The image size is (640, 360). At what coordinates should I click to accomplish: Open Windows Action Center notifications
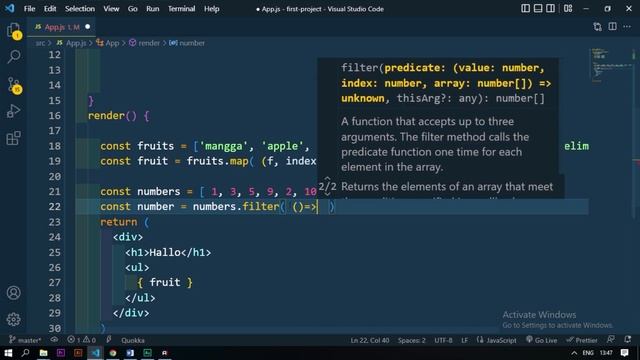[624, 353]
